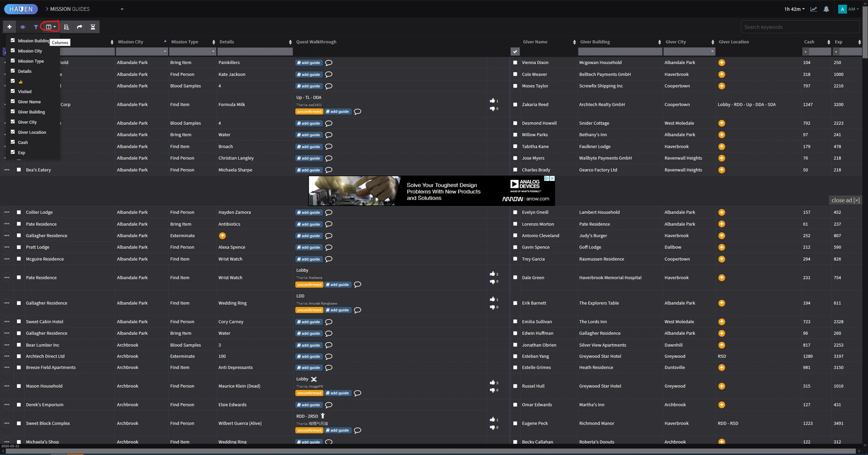Click the notifications bell icon
This screenshot has height=455, width=868.
click(826, 9)
